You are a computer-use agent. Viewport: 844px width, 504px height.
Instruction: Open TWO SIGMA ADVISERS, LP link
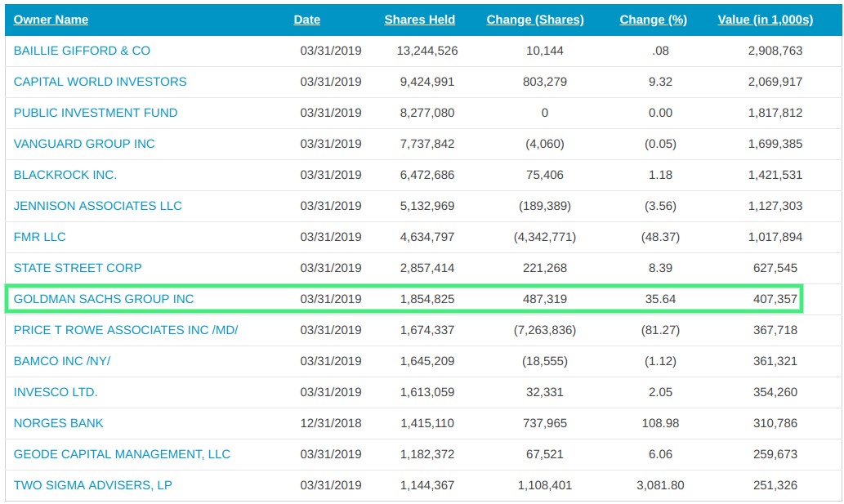tap(92, 485)
